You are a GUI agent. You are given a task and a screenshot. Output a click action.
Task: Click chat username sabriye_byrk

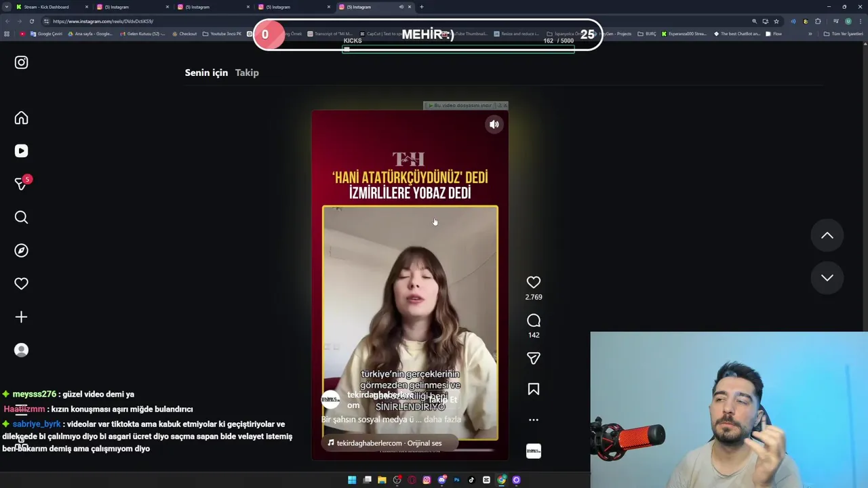(37, 424)
